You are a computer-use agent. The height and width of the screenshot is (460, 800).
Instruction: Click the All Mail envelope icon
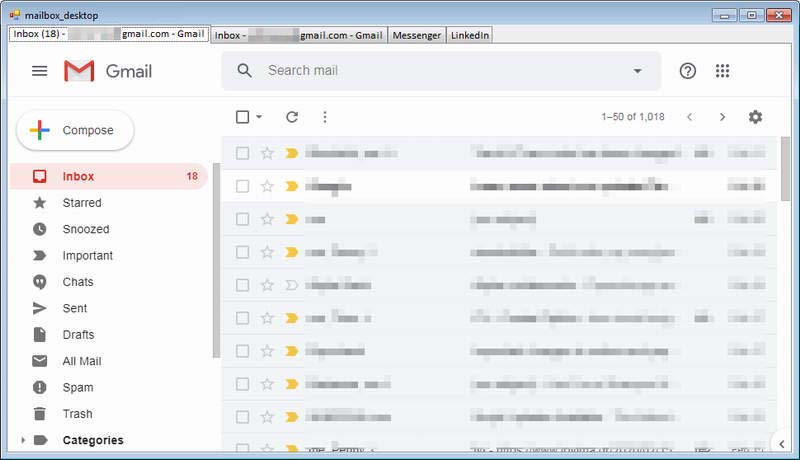pos(39,361)
